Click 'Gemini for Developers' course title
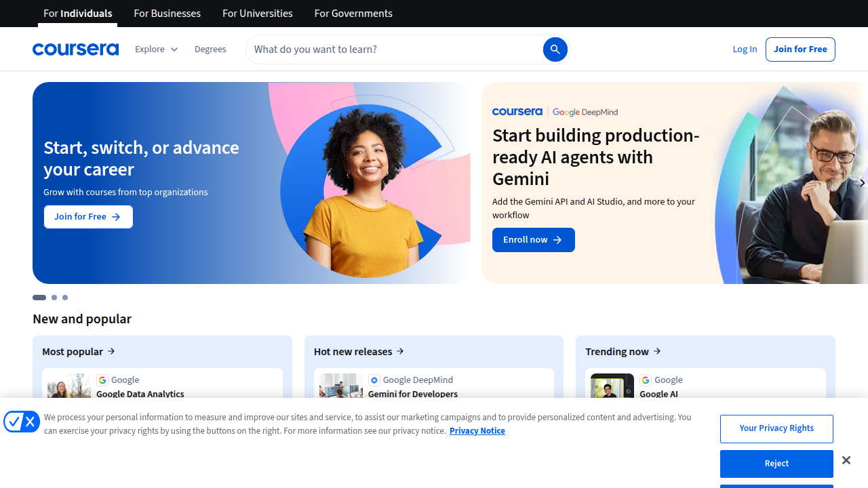The width and height of the screenshot is (868, 488). [x=413, y=394]
